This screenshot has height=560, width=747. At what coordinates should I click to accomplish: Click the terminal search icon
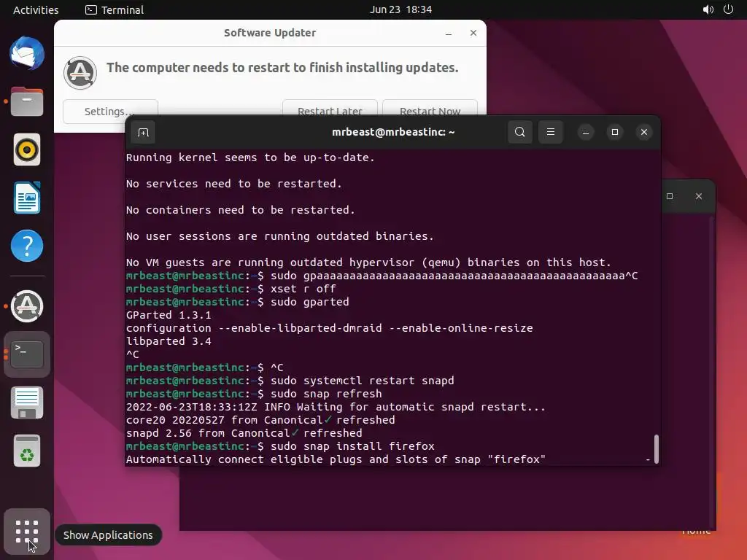[x=519, y=132]
